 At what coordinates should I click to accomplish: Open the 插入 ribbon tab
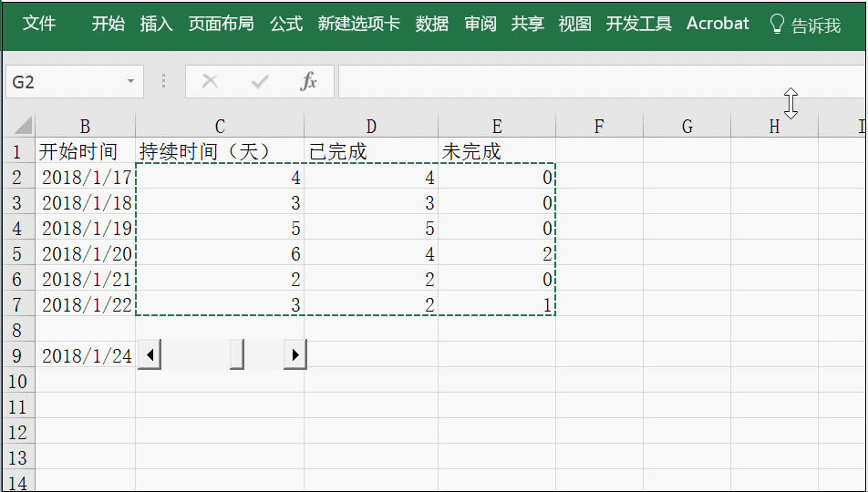point(156,24)
